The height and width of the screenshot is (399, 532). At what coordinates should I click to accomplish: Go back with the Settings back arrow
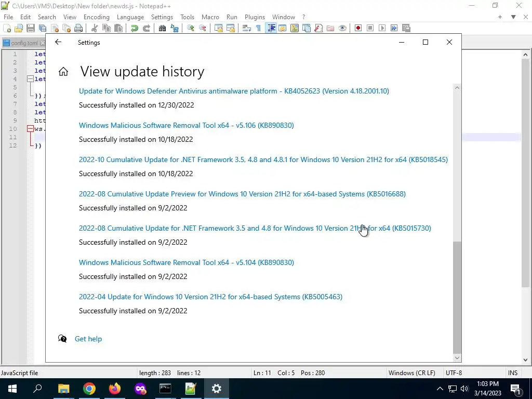[x=58, y=42]
